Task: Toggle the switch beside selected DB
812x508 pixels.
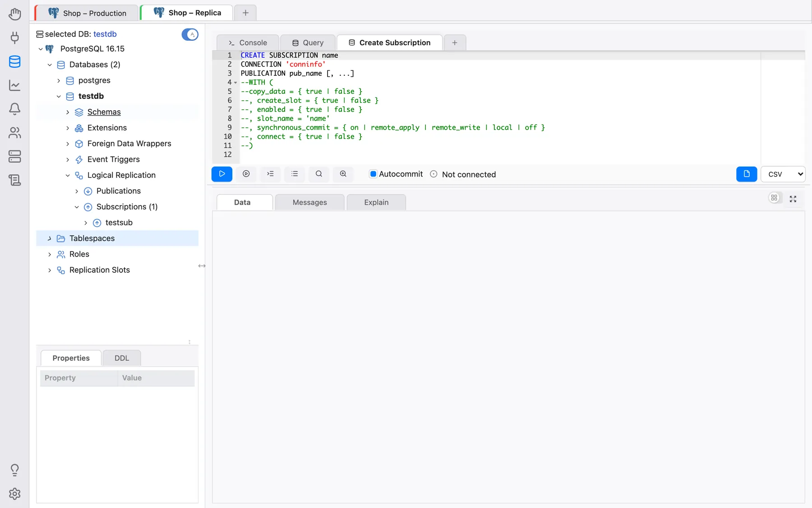Action: tap(190, 34)
